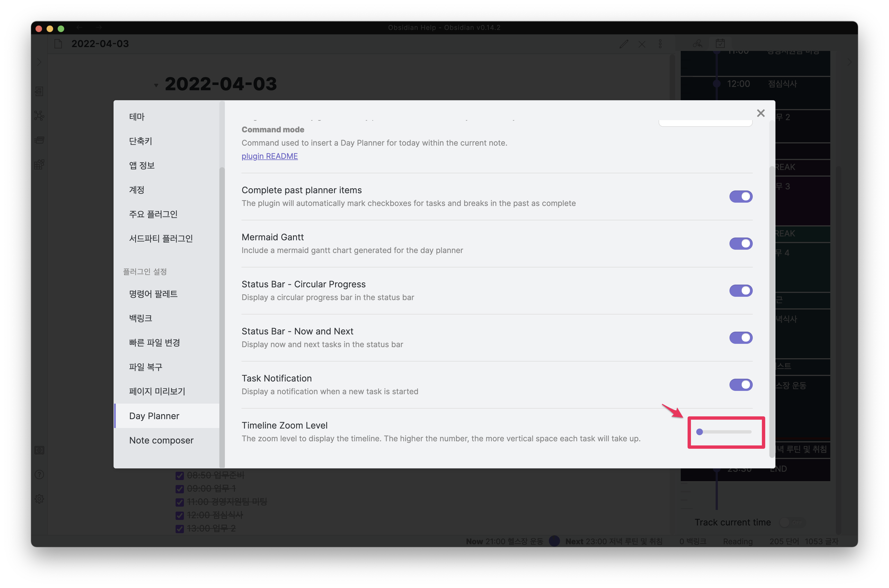Open the Note composer settings tab
Viewport: 889px width, 588px height.
[x=161, y=440]
